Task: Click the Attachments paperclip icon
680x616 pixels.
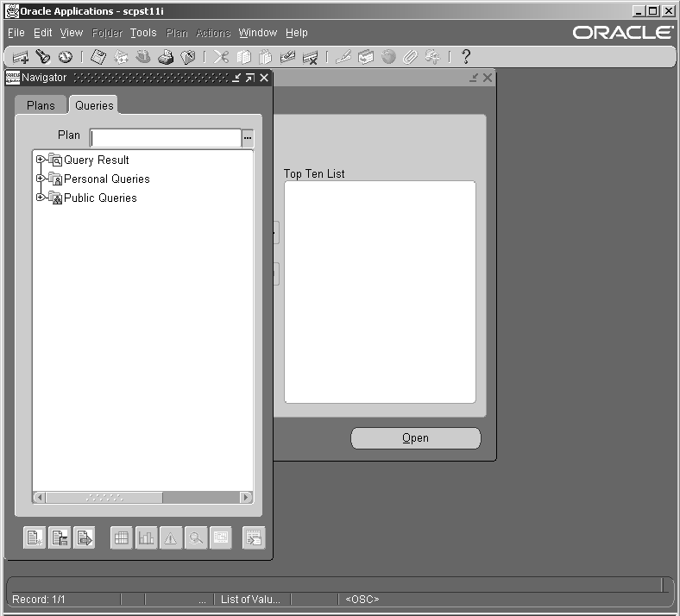Action: 410,57
